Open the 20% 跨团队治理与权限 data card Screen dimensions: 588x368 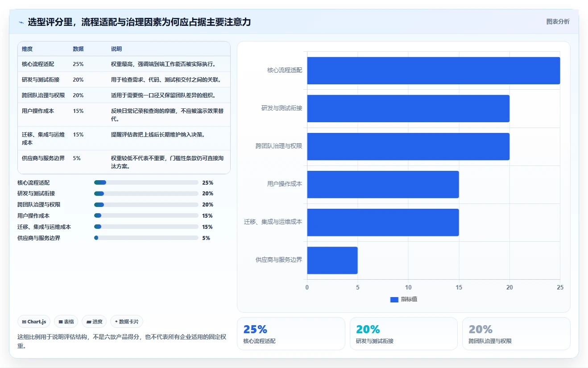point(516,334)
